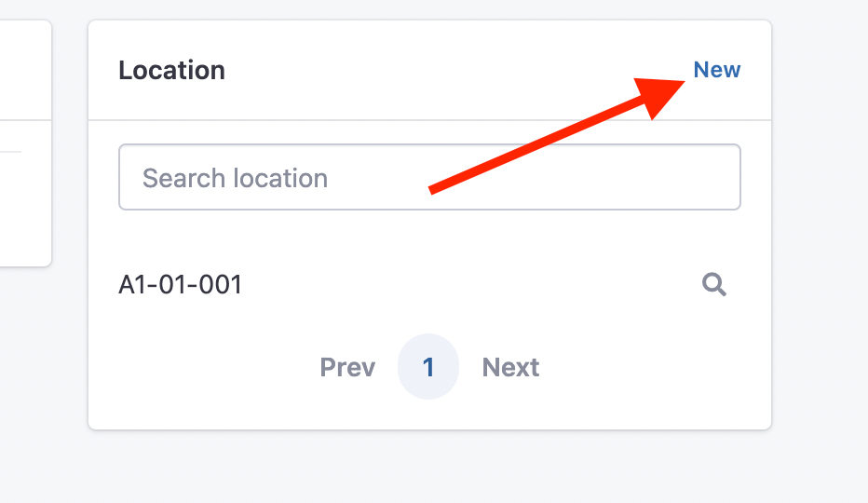Image resolution: width=868 pixels, height=503 pixels.
Task: Tap the highlighted page number 1
Action: coord(427,367)
